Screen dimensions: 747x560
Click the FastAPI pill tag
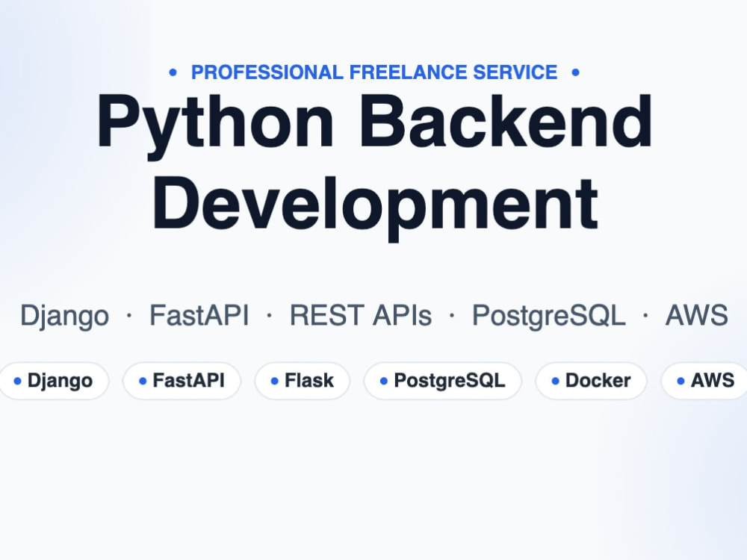pyautogui.click(x=182, y=381)
